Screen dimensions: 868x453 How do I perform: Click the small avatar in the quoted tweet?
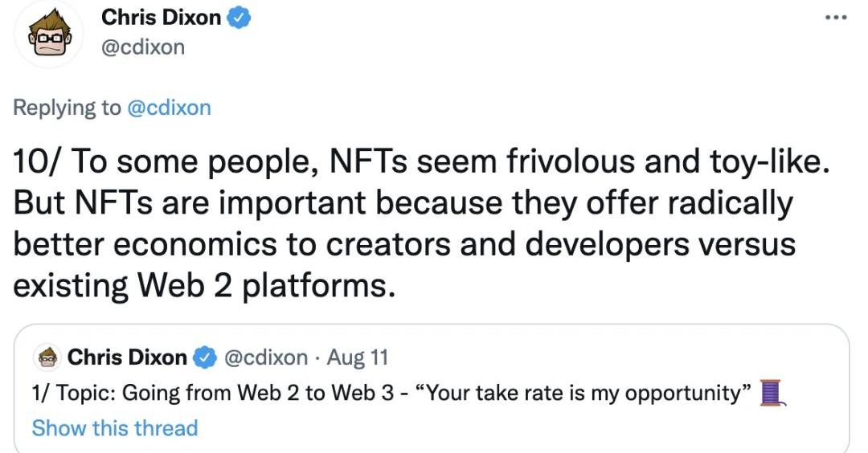pyautogui.click(x=48, y=357)
